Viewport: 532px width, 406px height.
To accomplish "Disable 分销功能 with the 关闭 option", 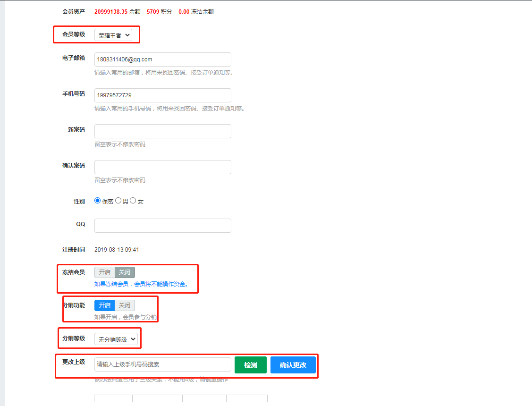I will coord(125,305).
